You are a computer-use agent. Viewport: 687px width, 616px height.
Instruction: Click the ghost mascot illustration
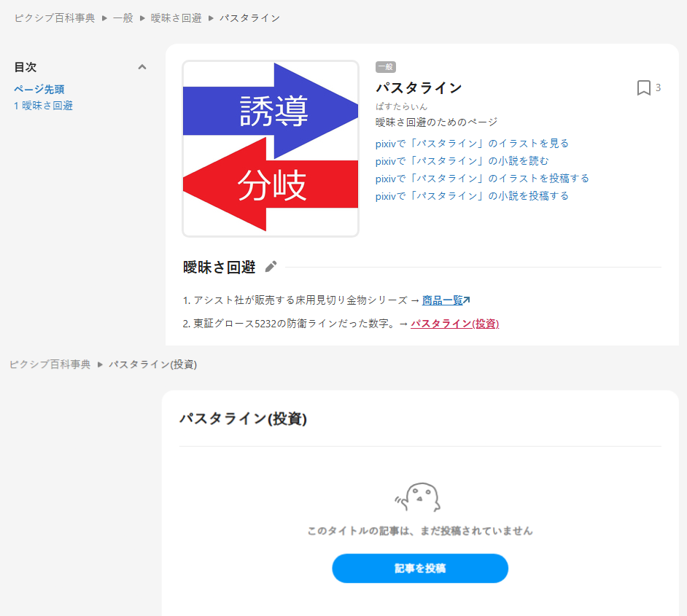pos(419,498)
